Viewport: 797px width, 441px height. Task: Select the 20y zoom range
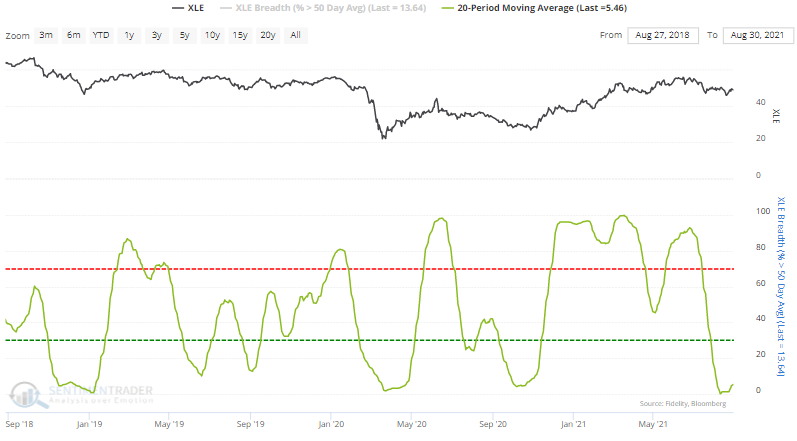[x=268, y=35]
